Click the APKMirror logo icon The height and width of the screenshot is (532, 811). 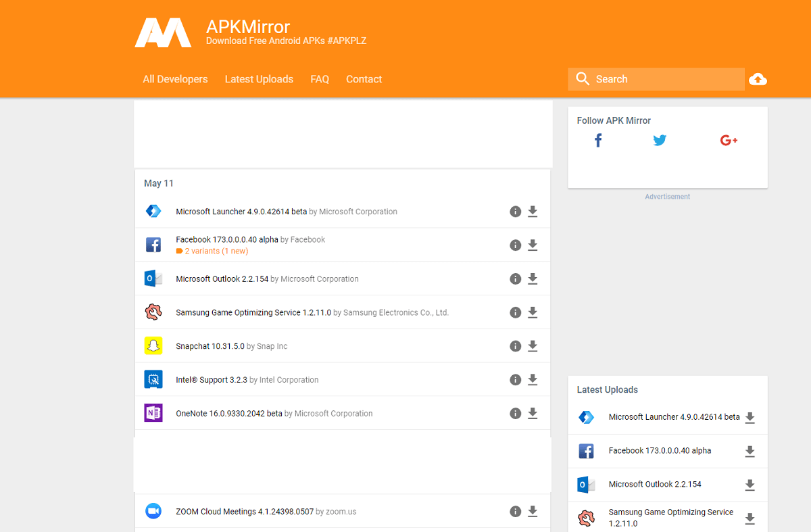(x=163, y=32)
